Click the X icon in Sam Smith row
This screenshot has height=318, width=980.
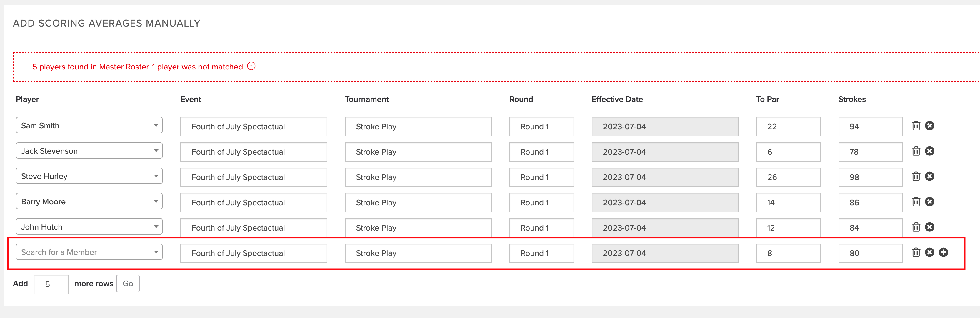pos(929,126)
